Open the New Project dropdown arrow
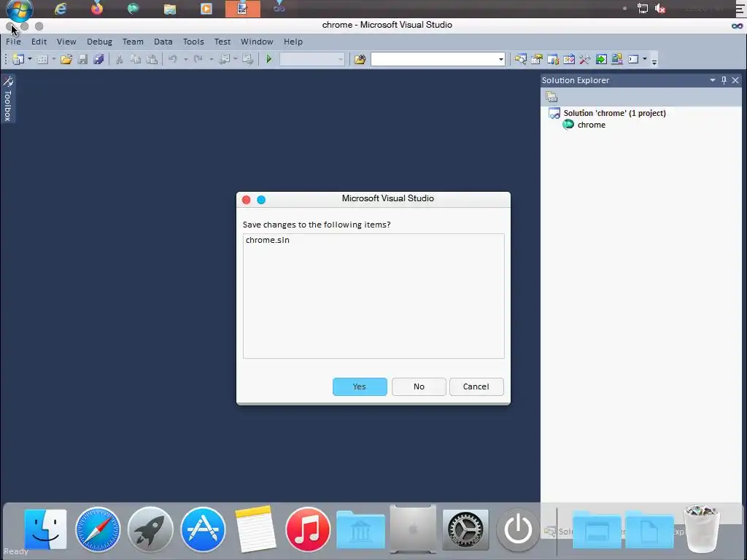Image resolution: width=747 pixels, height=560 pixels. click(x=29, y=60)
